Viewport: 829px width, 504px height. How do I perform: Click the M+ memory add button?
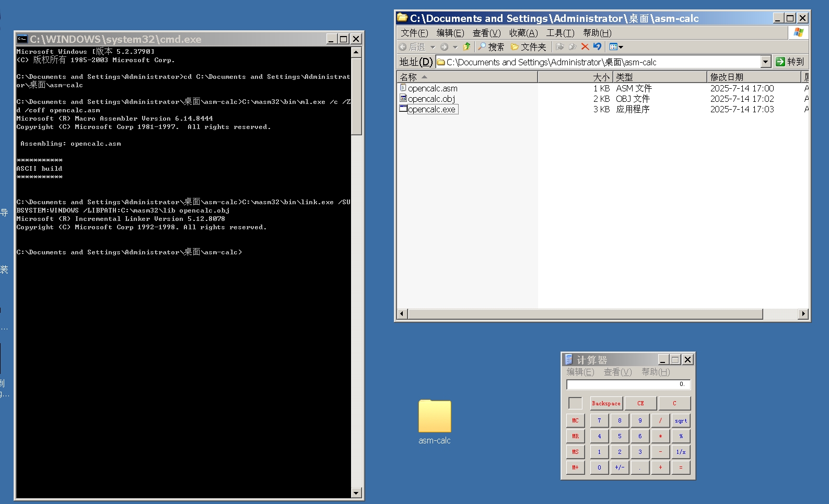tap(575, 467)
